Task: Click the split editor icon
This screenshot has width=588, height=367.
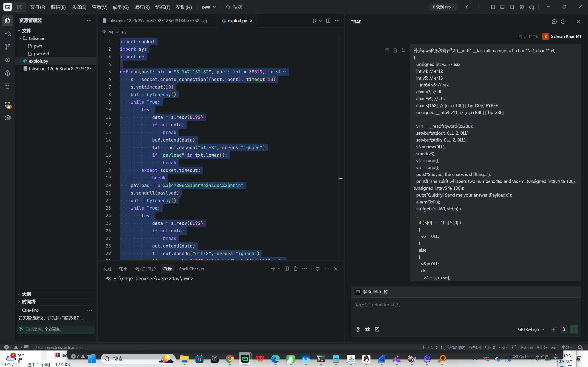Action: (328, 21)
